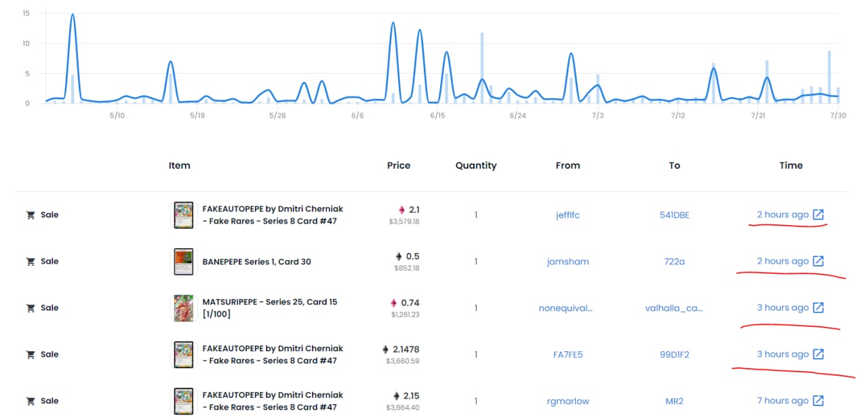868x417 pixels.
Task: Open external link icon for nonequival... sale
Action: point(818,308)
